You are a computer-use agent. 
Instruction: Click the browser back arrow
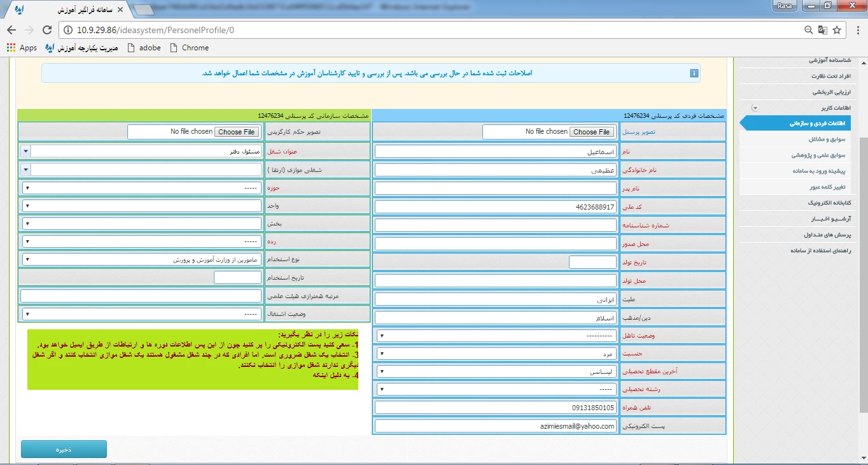[x=11, y=30]
